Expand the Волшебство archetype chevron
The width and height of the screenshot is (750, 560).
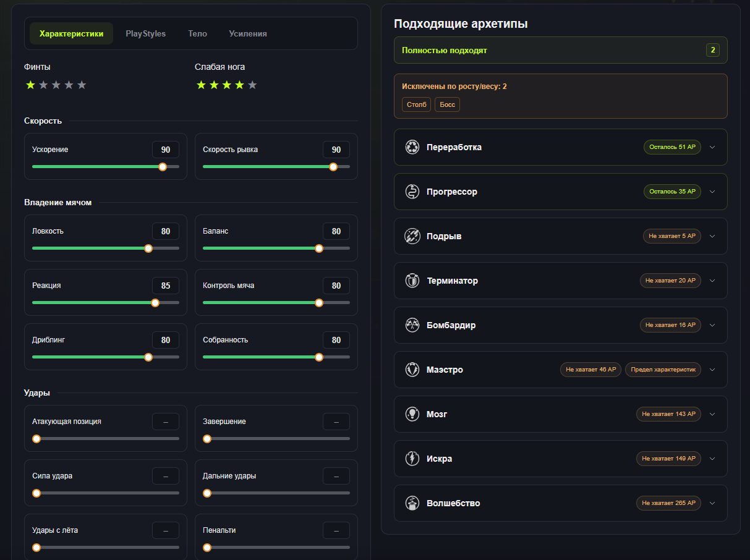click(x=712, y=503)
